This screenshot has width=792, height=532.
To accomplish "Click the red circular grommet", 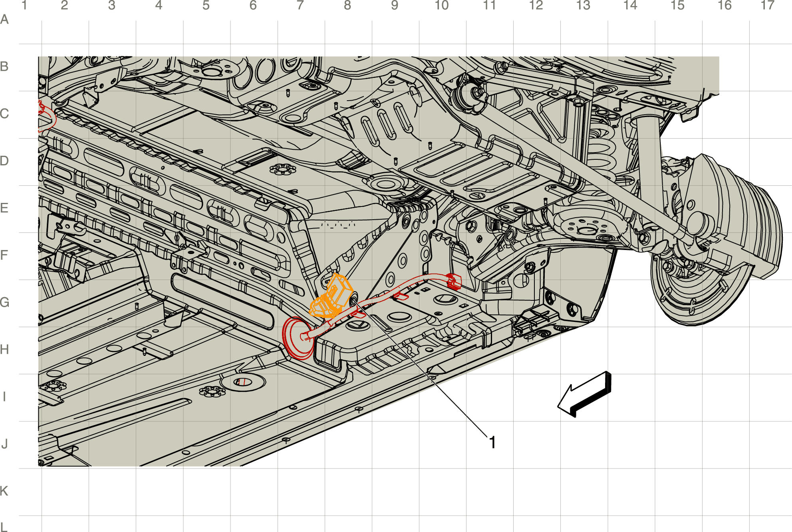I will (298, 338).
